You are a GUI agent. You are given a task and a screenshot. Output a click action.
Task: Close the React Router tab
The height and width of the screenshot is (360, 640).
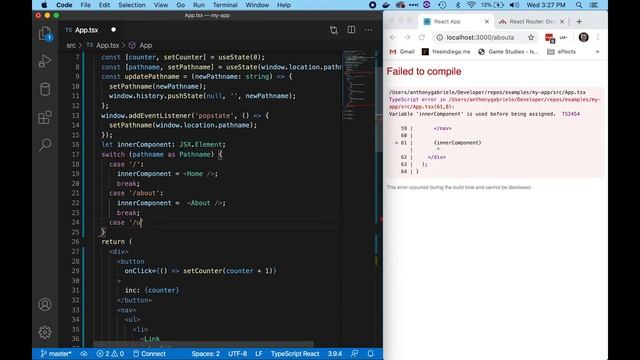pyautogui.click(x=562, y=21)
